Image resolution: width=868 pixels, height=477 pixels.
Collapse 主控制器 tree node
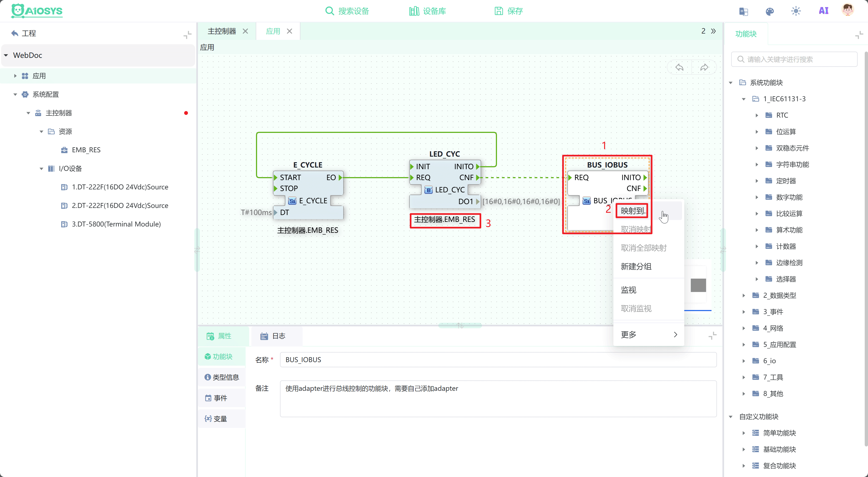pos(28,113)
